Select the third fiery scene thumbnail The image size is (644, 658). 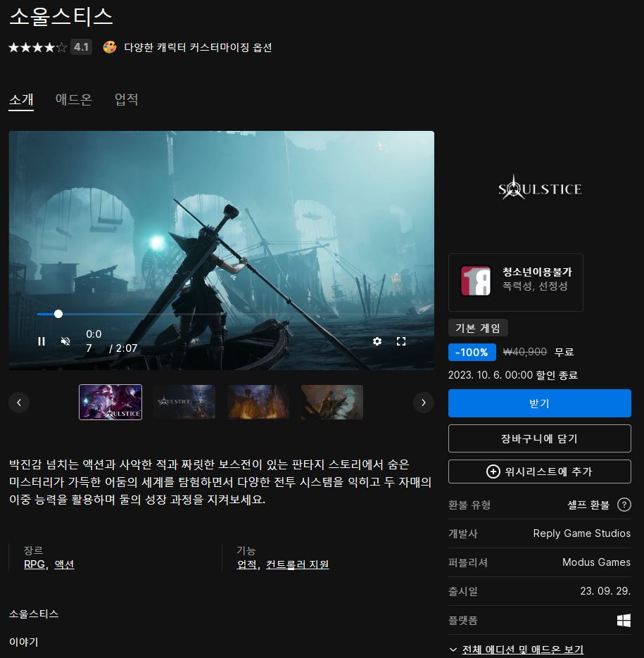[258, 402]
